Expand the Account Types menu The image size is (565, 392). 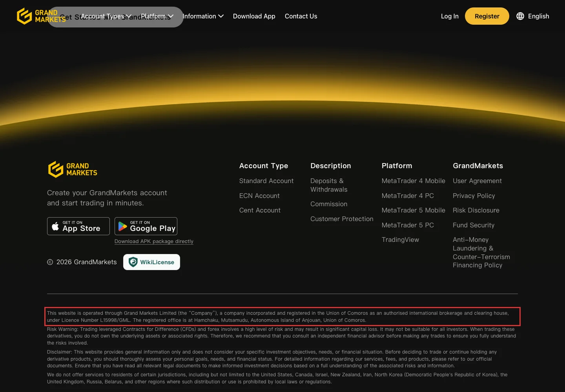pos(106,16)
